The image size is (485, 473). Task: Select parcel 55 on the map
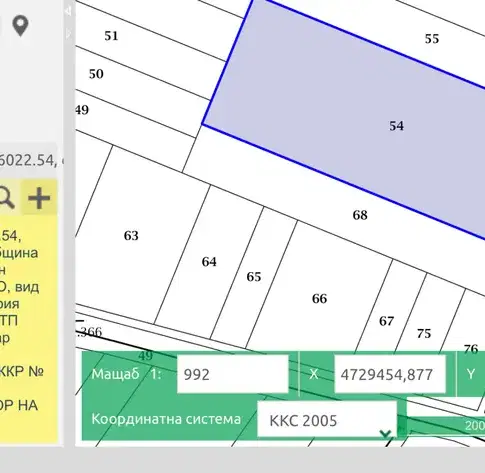(432, 39)
